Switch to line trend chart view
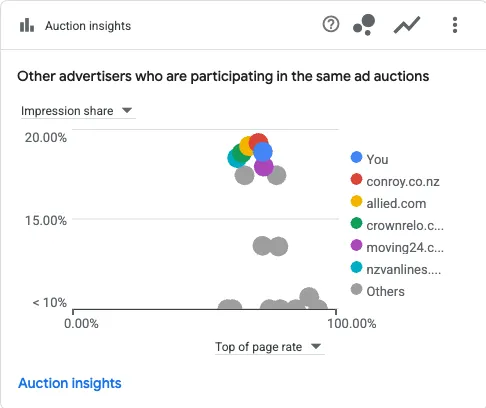The height and width of the screenshot is (408, 486). (x=407, y=25)
